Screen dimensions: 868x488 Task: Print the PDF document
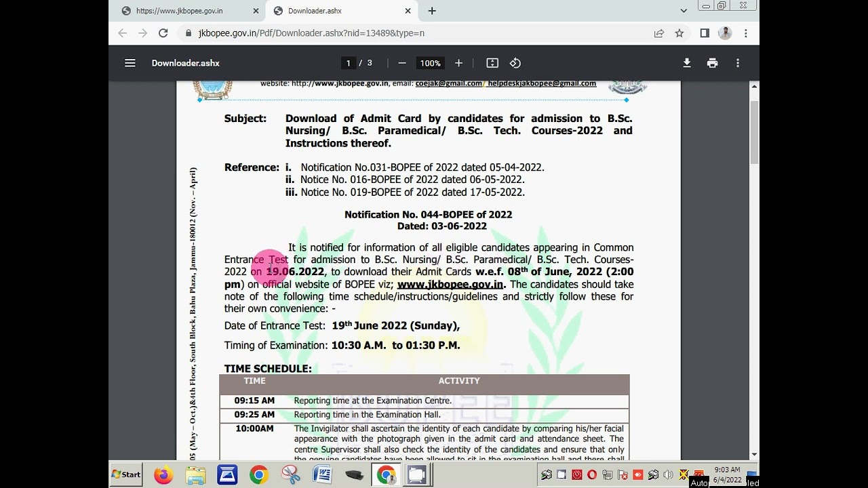point(712,63)
